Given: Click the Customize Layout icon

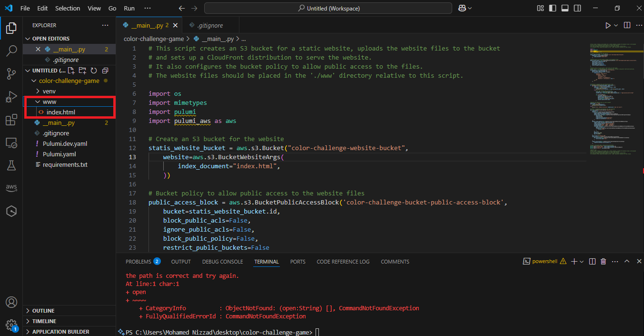Looking at the screenshot, I should [x=540, y=8].
